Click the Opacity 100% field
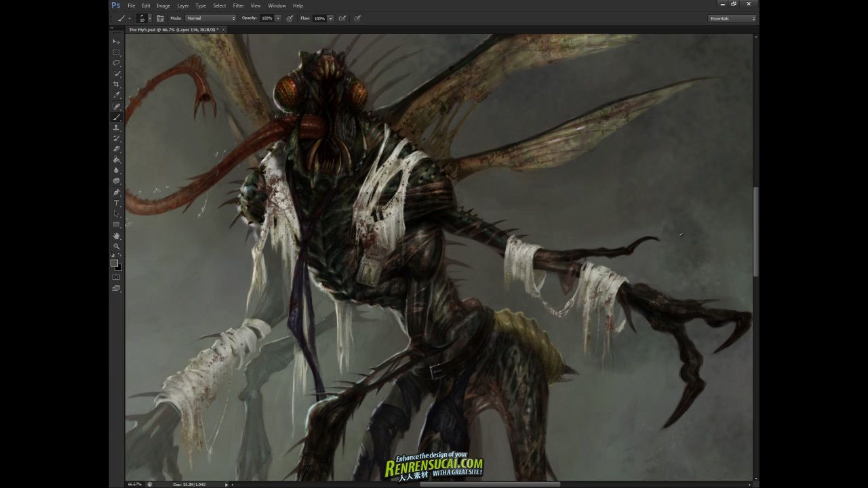Image resolution: width=868 pixels, height=488 pixels. [x=267, y=18]
